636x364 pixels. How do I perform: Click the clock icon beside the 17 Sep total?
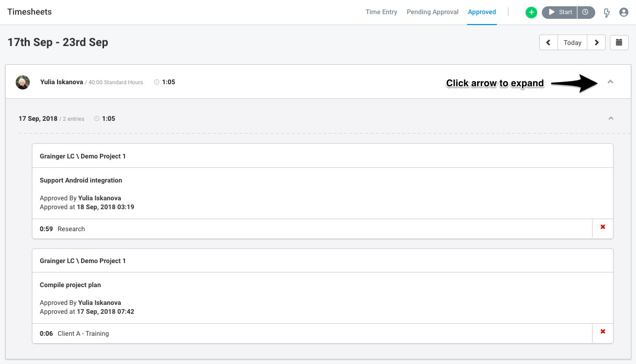pos(97,119)
